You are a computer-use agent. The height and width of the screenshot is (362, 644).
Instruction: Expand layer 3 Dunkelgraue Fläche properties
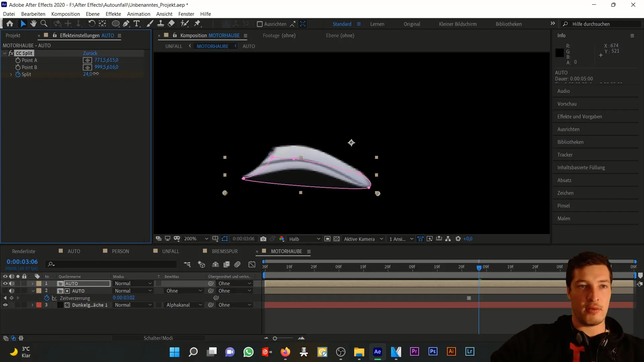[x=33, y=305]
